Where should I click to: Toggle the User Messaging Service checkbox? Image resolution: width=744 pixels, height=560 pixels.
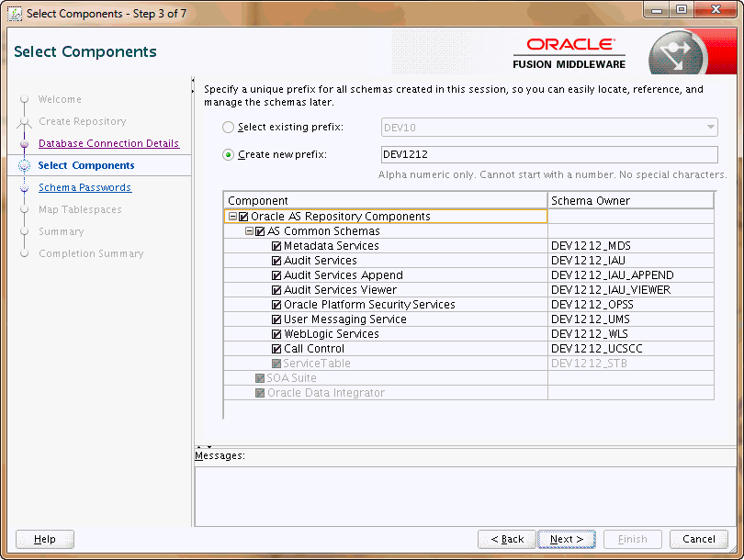tap(276, 319)
